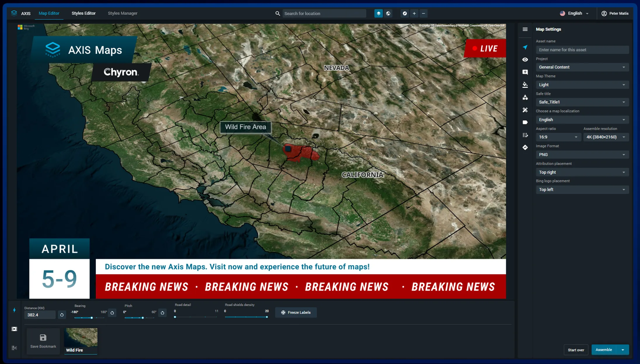
Task: Select the add annotation comment icon
Action: tap(525, 72)
